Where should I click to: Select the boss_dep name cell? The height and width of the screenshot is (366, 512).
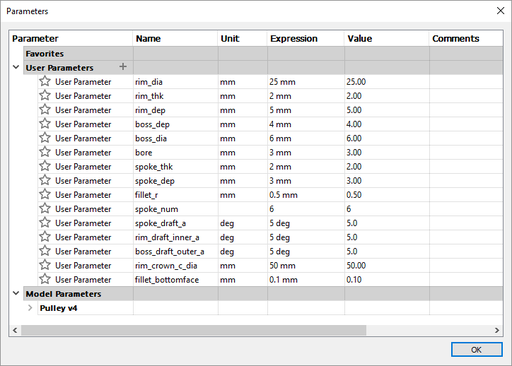pos(176,124)
